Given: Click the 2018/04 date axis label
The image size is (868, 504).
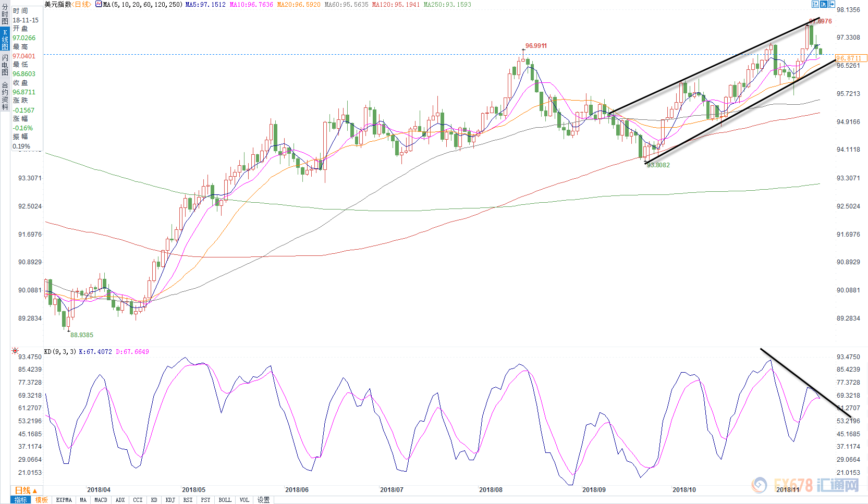Looking at the screenshot, I should pos(99,490).
